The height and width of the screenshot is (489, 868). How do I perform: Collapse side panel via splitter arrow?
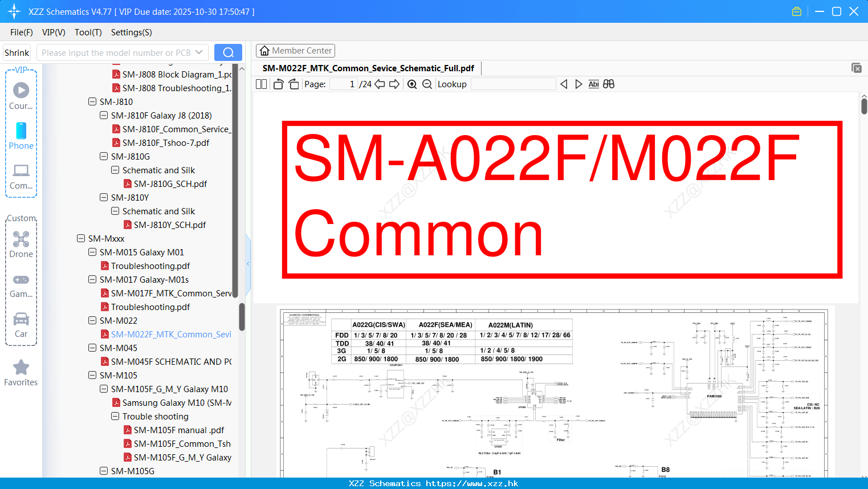[x=248, y=264]
